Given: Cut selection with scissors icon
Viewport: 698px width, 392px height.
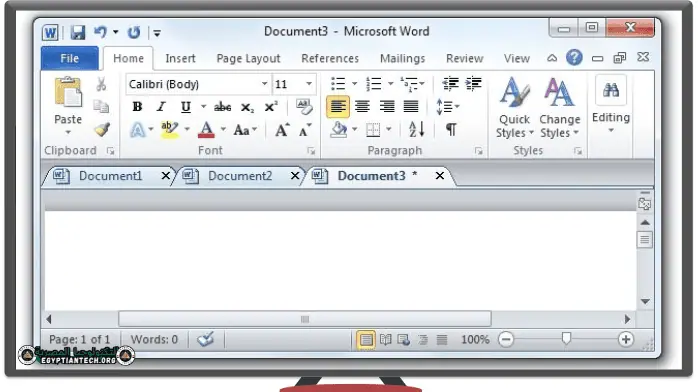Looking at the screenshot, I should pos(101,84).
